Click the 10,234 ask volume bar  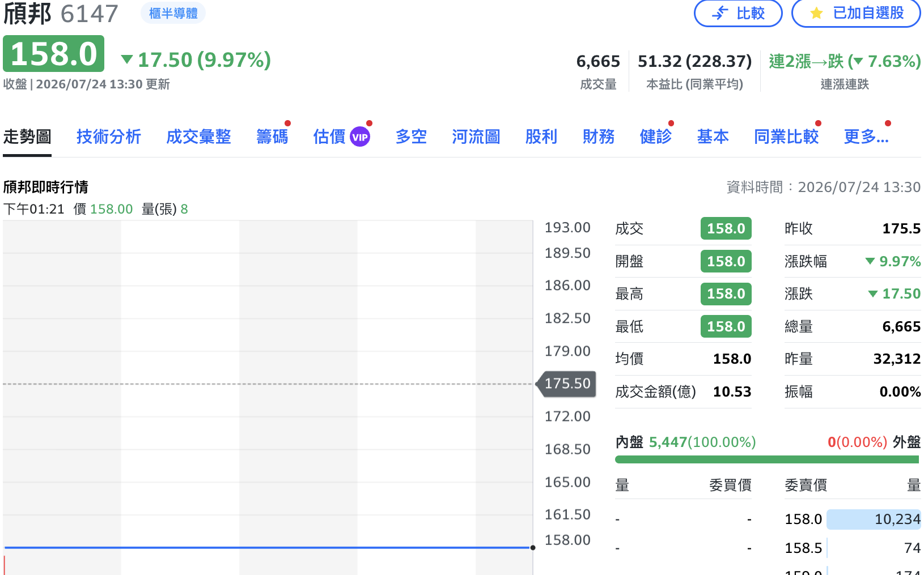pyautogui.click(x=874, y=519)
